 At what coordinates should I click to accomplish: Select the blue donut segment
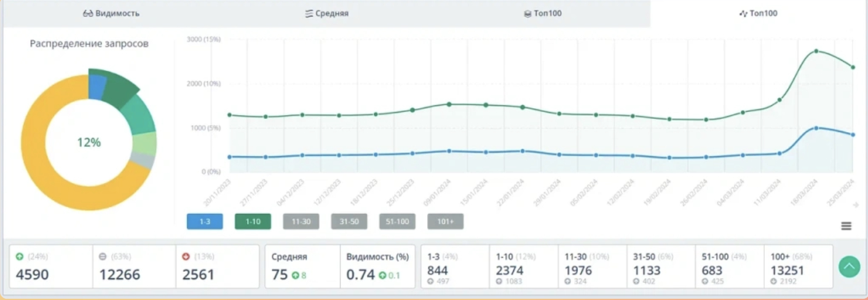pos(96,86)
